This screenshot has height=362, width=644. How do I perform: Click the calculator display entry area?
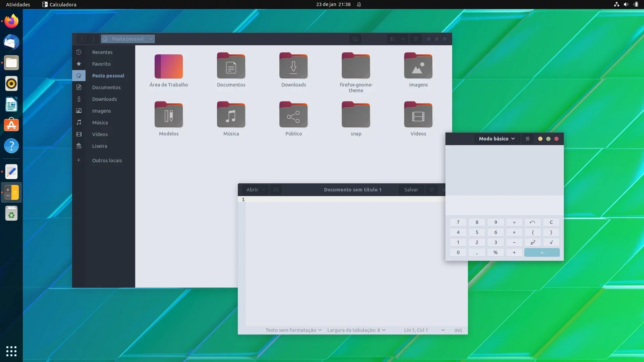point(504,205)
